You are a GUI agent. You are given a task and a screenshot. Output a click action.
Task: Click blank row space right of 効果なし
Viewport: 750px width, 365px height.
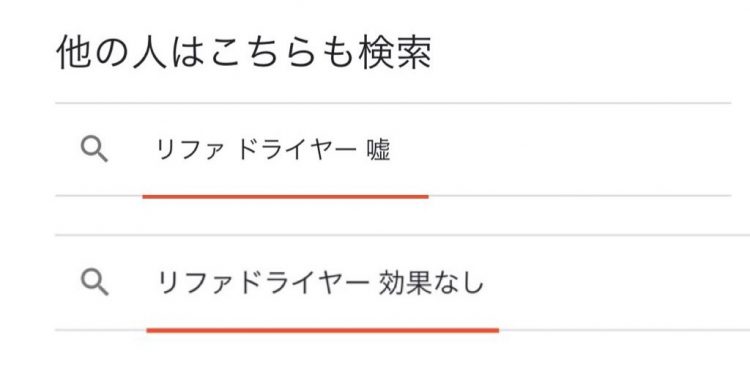617,283
